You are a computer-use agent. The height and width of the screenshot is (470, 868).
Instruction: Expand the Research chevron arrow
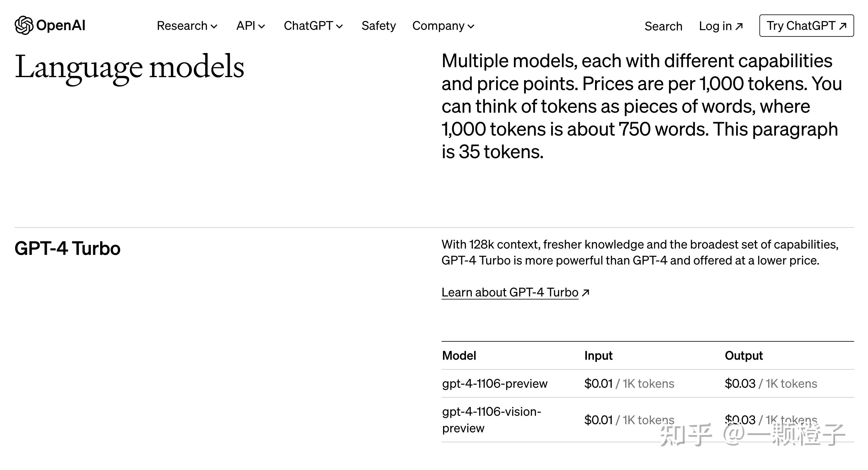pos(214,26)
